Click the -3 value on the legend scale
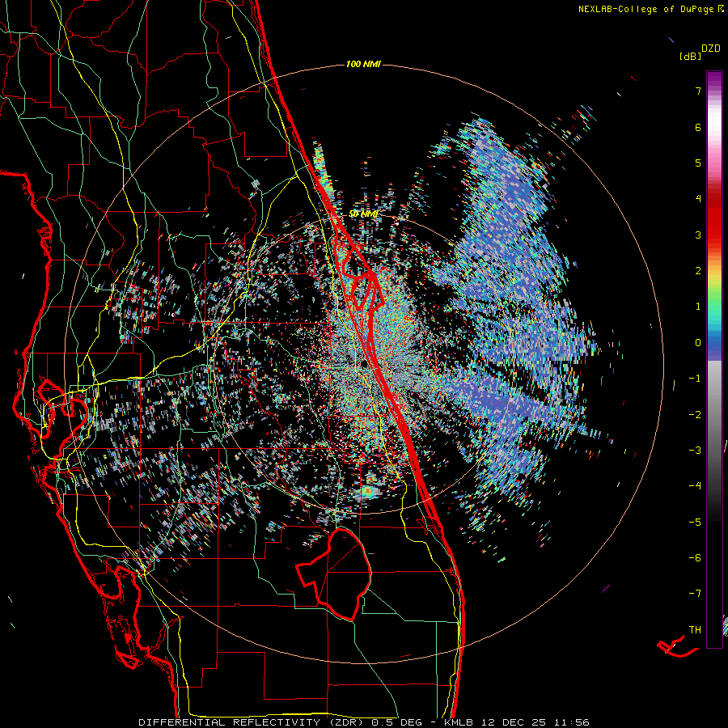The image size is (728, 728). click(695, 451)
